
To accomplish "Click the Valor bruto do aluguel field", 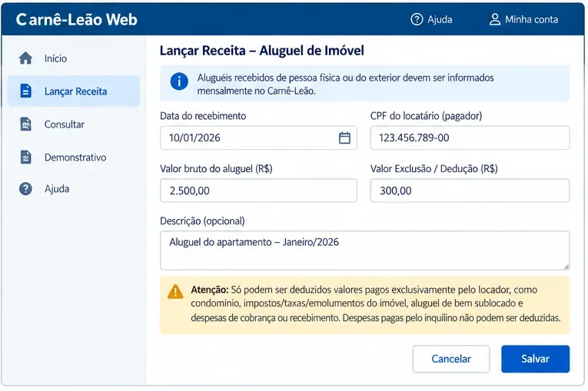I will click(x=258, y=191).
